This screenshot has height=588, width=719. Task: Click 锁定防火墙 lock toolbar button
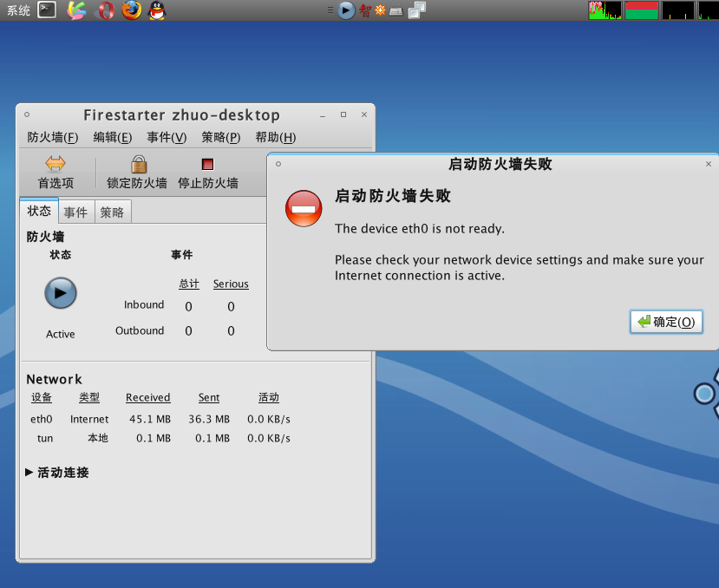(137, 173)
